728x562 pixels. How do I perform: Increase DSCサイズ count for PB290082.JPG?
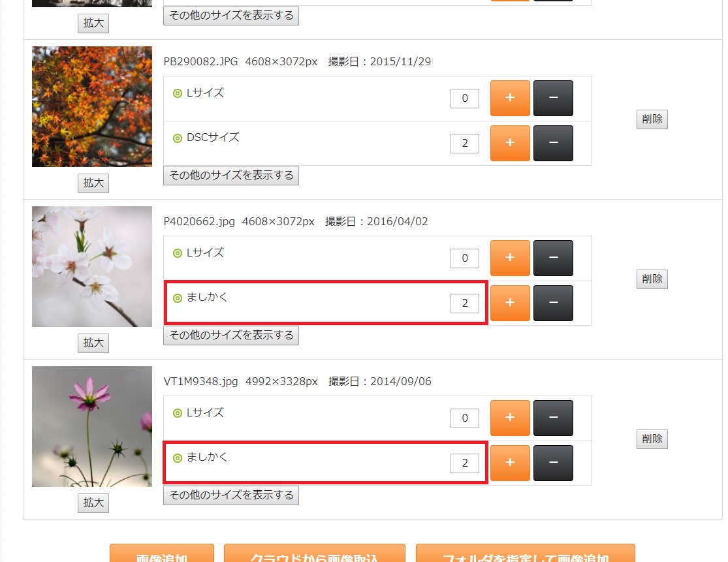(x=510, y=143)
